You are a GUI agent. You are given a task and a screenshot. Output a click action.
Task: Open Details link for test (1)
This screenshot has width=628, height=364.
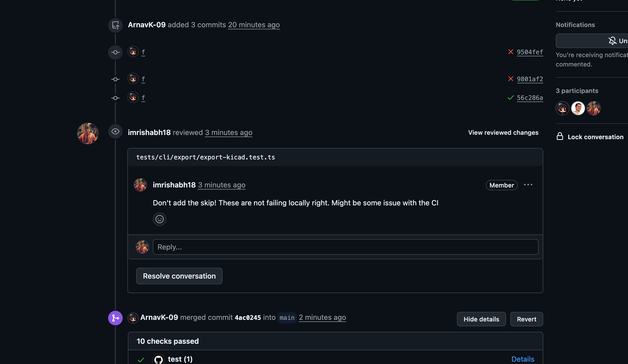tap(523, 359)
